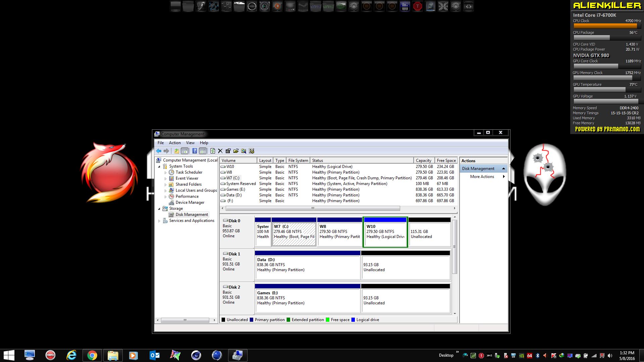Open Properties via toolbar icon

coord(228,151)
